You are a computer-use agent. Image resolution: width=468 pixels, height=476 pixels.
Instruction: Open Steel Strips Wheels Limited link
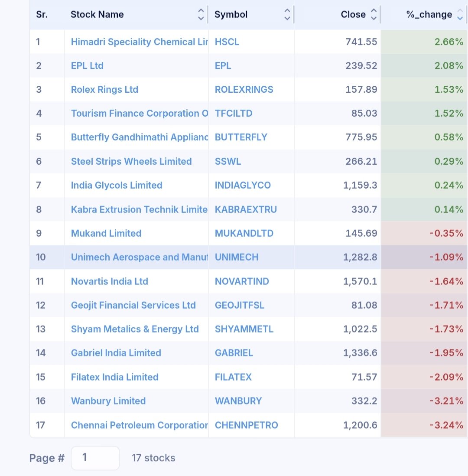(x=131, y=161)
